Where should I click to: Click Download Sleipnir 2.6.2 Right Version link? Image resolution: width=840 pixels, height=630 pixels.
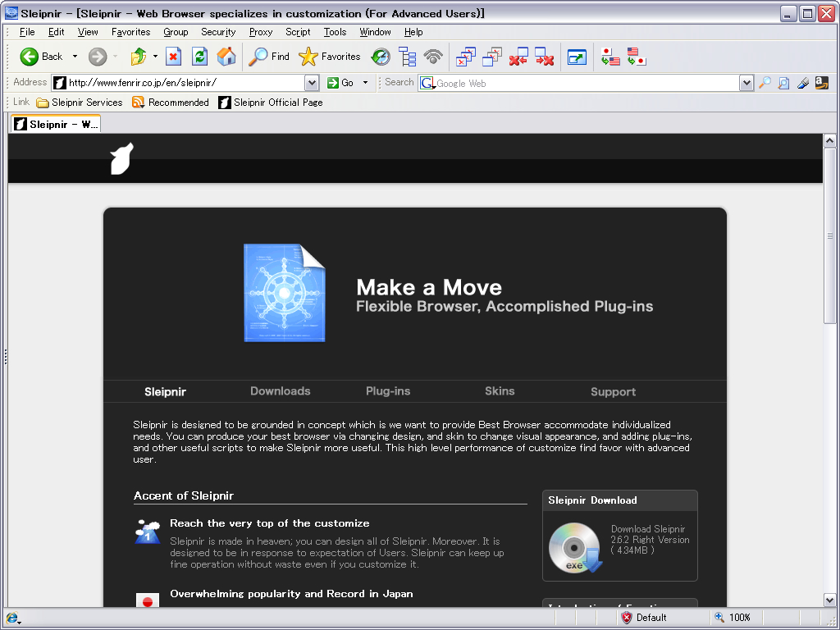pyautogui.click(x=650, y=540)
